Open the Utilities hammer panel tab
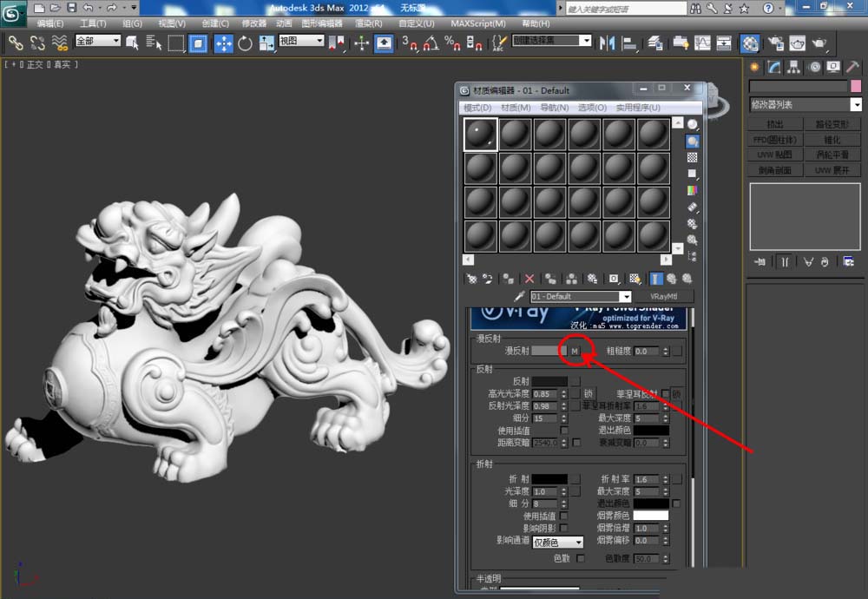The height and width of the screenshot is (599, 868). pyautogui.click(x=852, y=67)
